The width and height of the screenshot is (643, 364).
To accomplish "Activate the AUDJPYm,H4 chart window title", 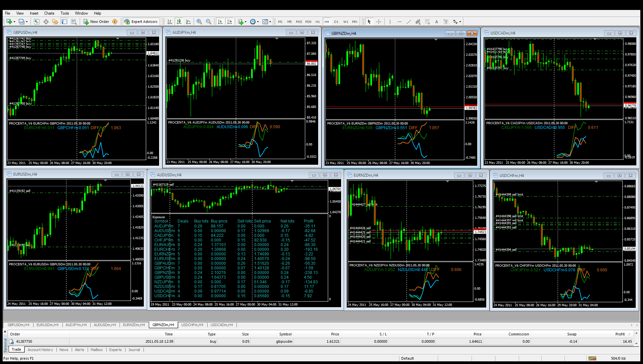I will click(x=184, y=33).
